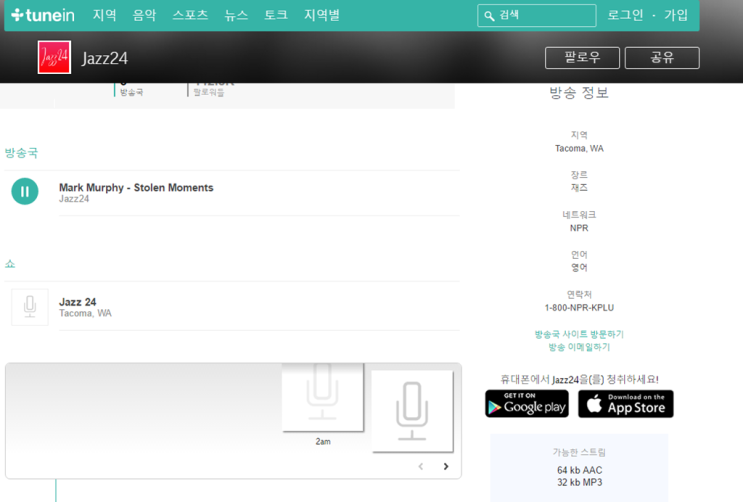Click the 가입 sign-up link

[x=676, y=15]
